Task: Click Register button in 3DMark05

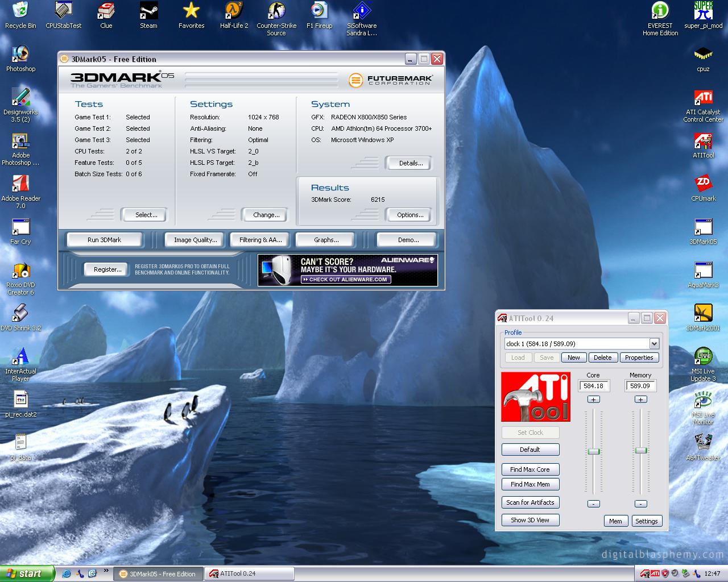Action: (x=107, y=269)
